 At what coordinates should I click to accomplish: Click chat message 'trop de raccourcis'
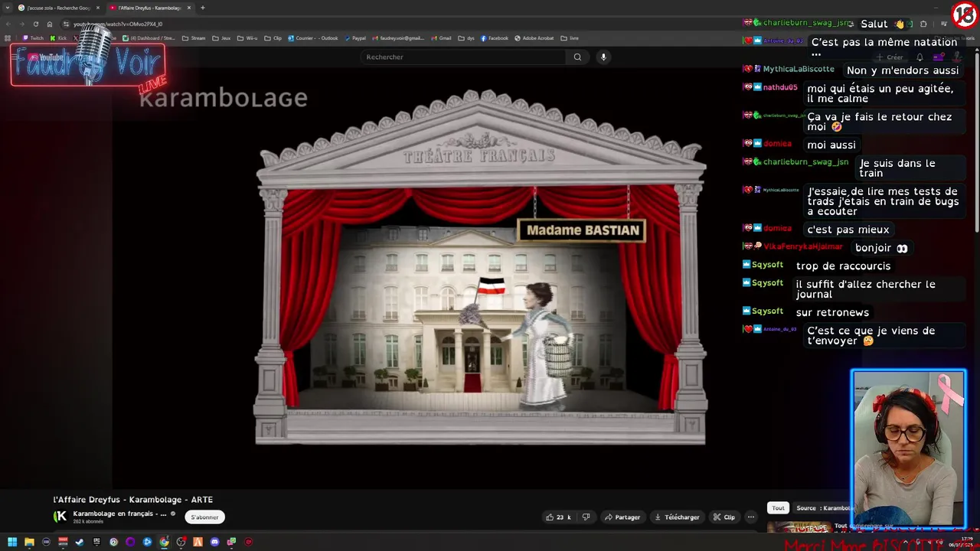(x=843, y=266)
